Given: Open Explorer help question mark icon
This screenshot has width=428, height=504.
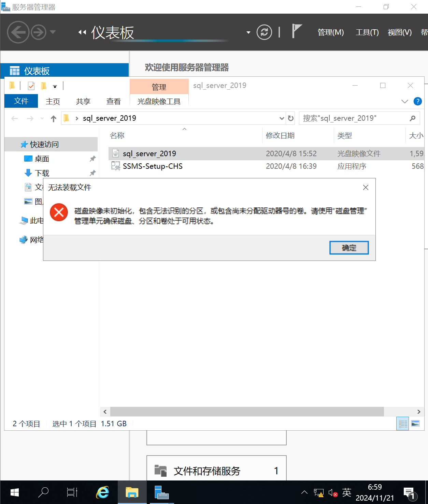Looking at the screenshot, I should (417, 101).
